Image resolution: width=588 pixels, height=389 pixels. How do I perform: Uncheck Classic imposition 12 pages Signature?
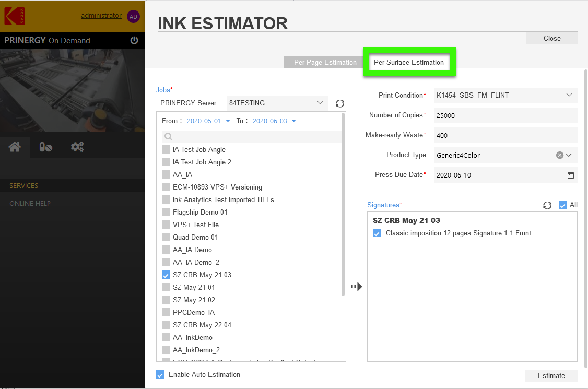click(377, 233)
